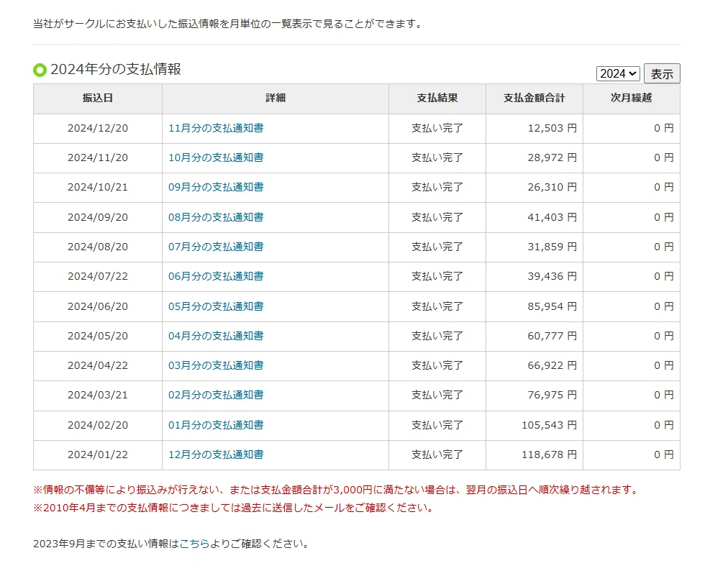Select the 振込日 column header
This screenshot has width=728, height=571.
pyautogui.click(x=98, y=98)
